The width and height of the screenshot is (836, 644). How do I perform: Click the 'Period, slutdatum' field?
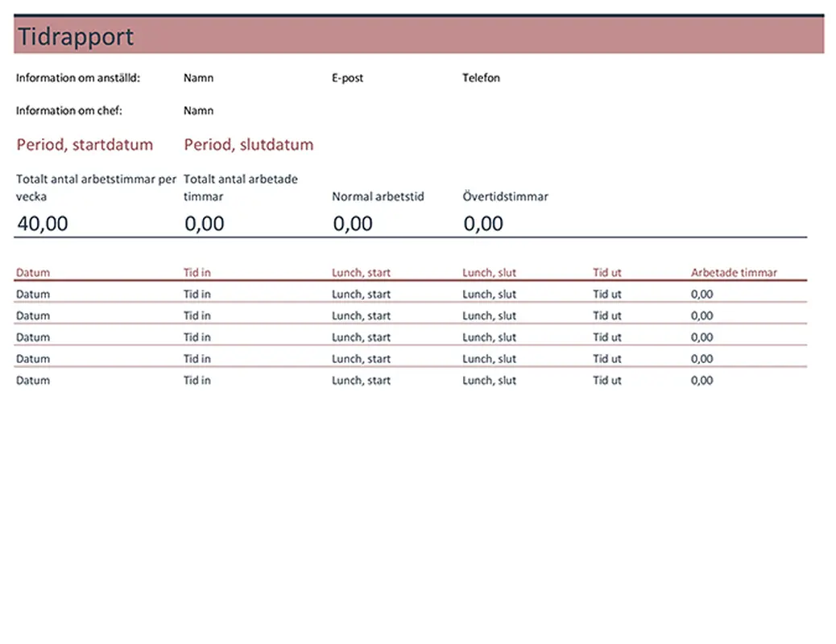(x=248, y=145)
